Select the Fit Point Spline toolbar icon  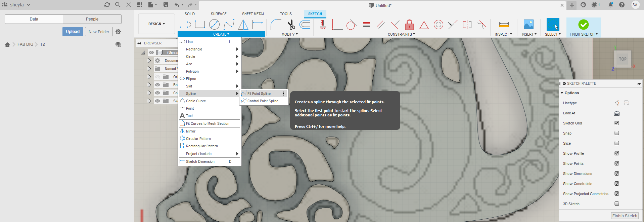[229, 25]
